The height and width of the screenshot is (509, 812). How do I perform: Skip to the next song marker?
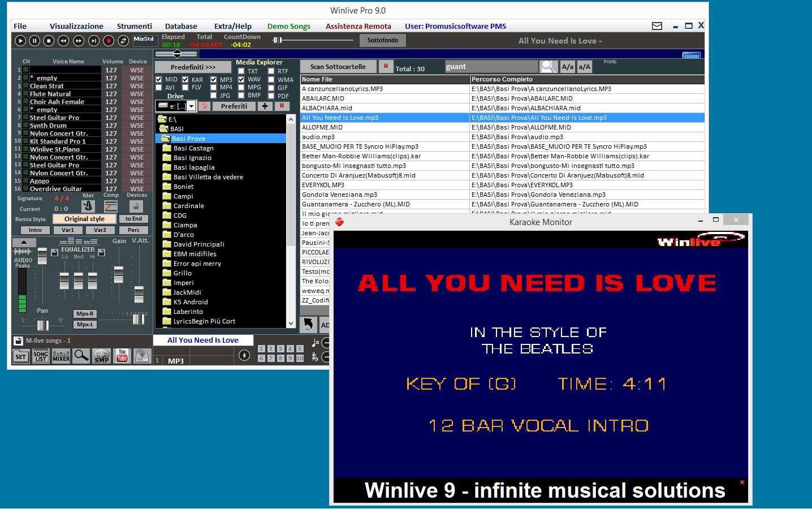94,40
